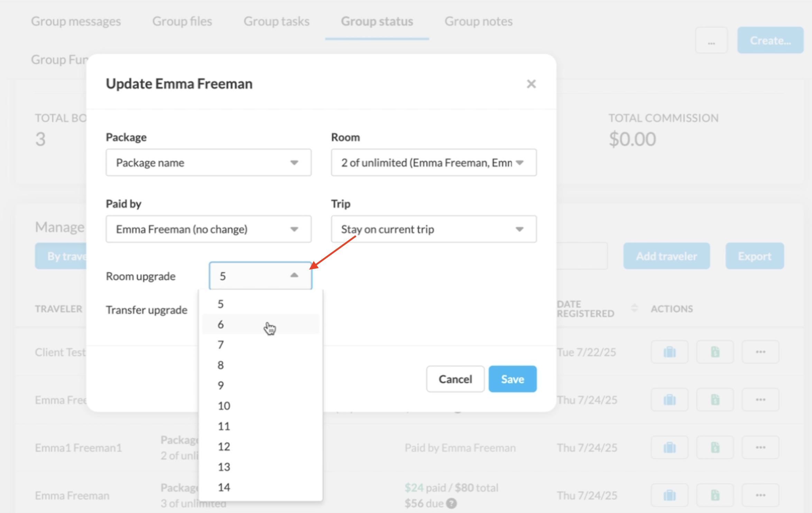
Task: Click suitcase icon for Client Test row
Action: 670,352
